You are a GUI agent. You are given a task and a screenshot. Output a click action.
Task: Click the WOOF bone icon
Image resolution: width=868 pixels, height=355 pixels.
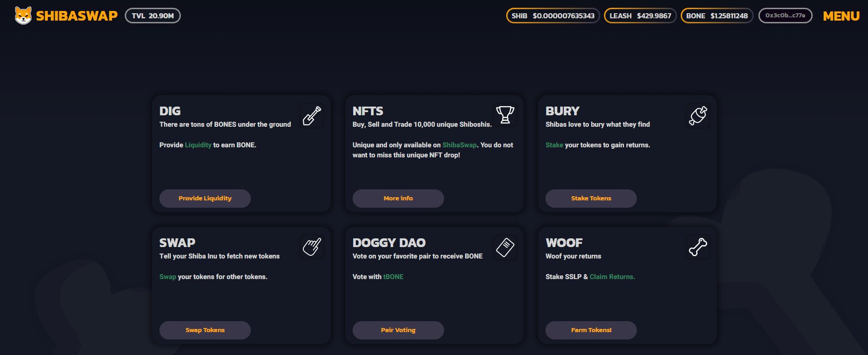click(x=698, y=247)
